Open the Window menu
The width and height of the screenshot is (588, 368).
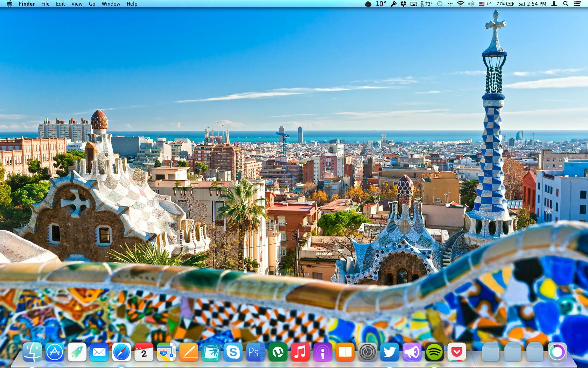click(x=111, y=4)
